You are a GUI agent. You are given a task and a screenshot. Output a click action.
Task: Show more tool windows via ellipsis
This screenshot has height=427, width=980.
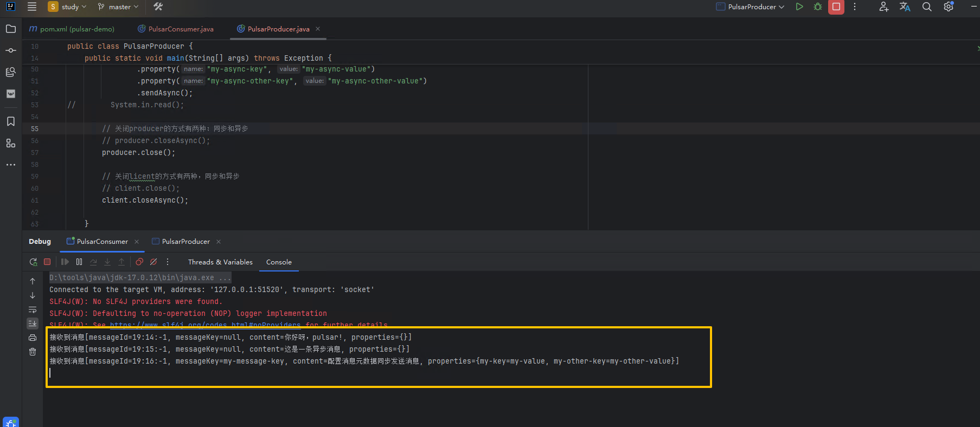pos(10,165)
